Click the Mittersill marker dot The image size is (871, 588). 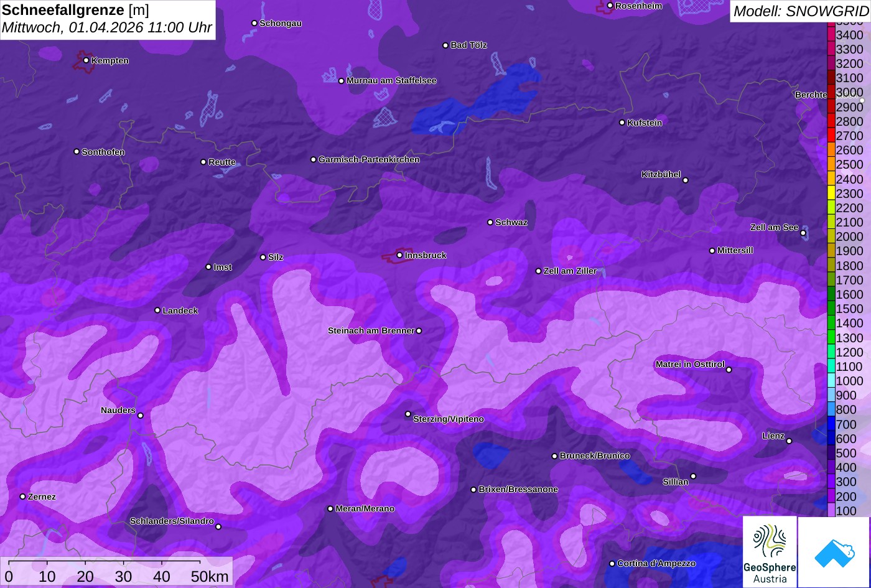point(712,251)
